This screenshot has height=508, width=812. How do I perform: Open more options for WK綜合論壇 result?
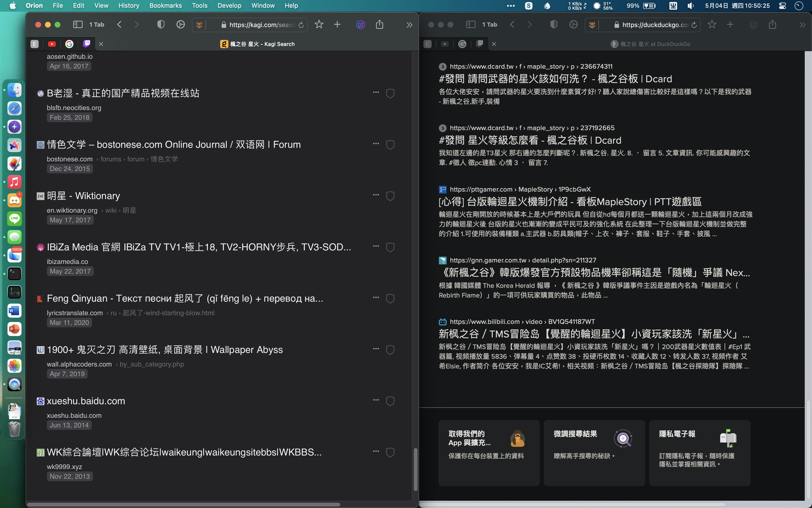pos(376,452)
